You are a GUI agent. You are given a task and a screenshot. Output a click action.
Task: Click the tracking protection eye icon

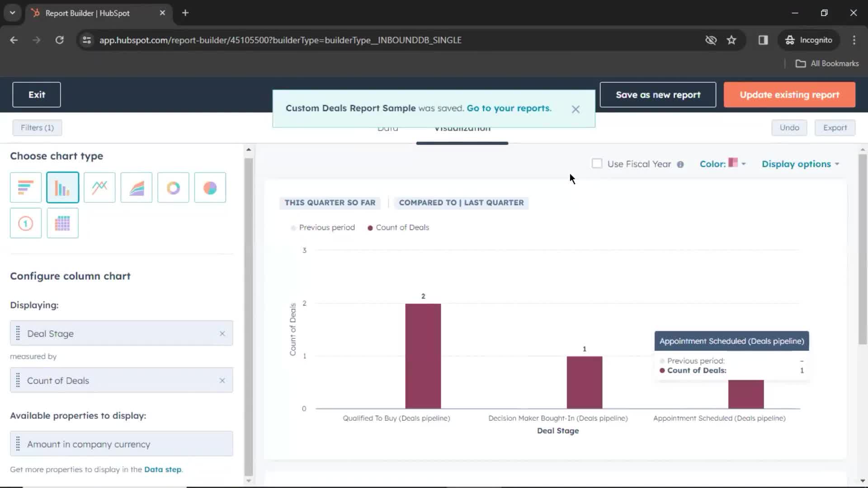click(711, 40)
